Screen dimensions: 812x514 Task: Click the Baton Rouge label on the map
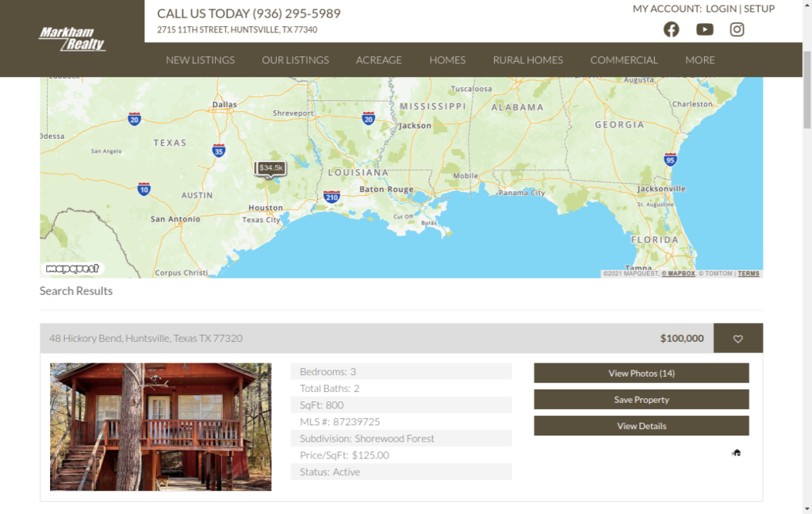tap(386, 190)
